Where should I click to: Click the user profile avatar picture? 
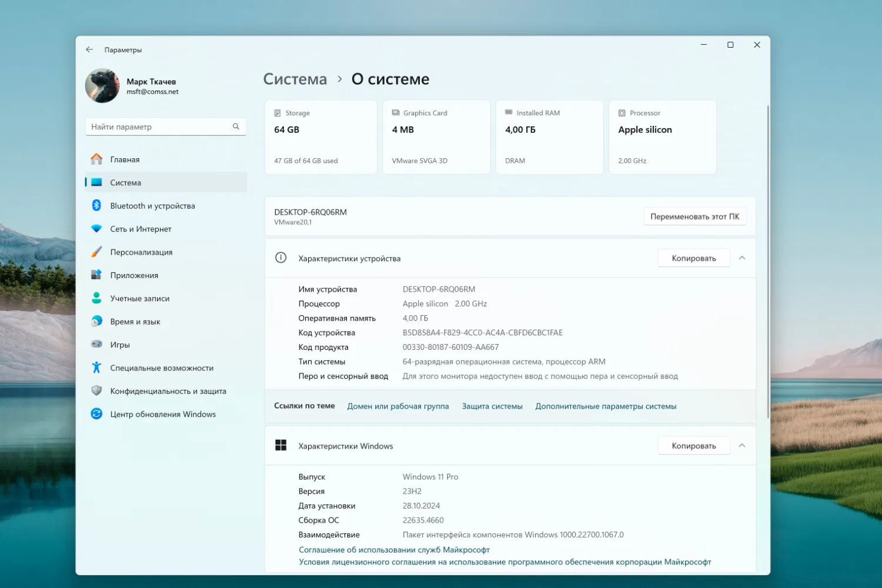coord(102,86)
